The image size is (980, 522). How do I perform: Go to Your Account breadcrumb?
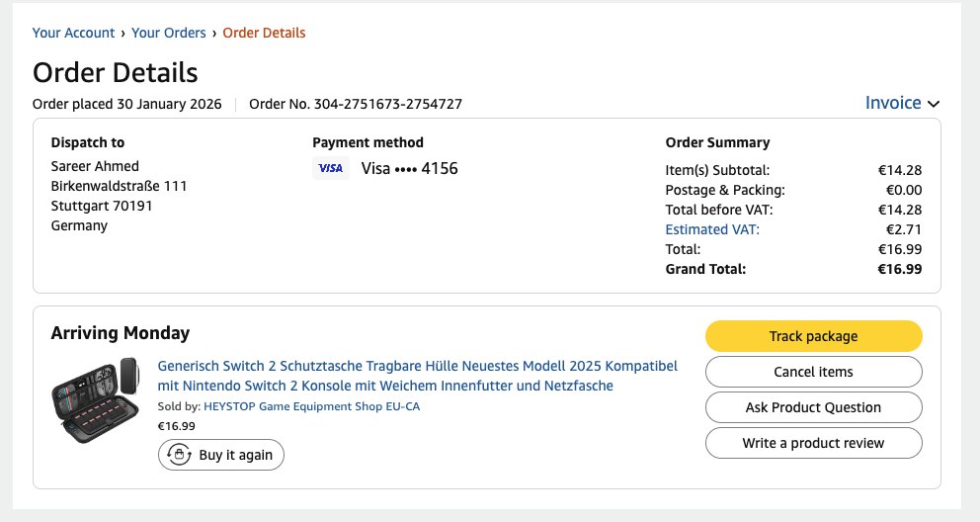click(73, 33)
